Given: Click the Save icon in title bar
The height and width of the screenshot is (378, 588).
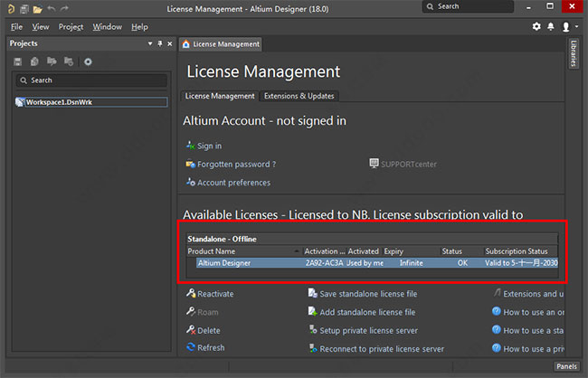Looking at the screenshot, I should point(24,8).
